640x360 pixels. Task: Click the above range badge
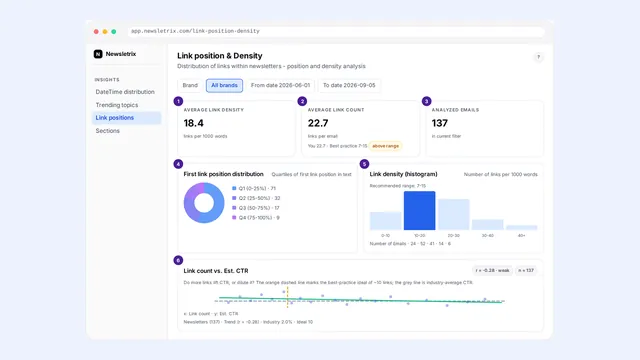(x=385, y=146)
